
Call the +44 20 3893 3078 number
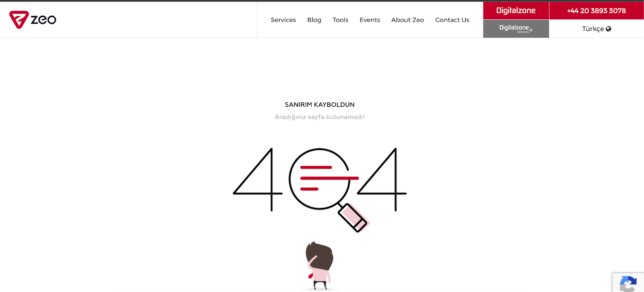[597, 10]
